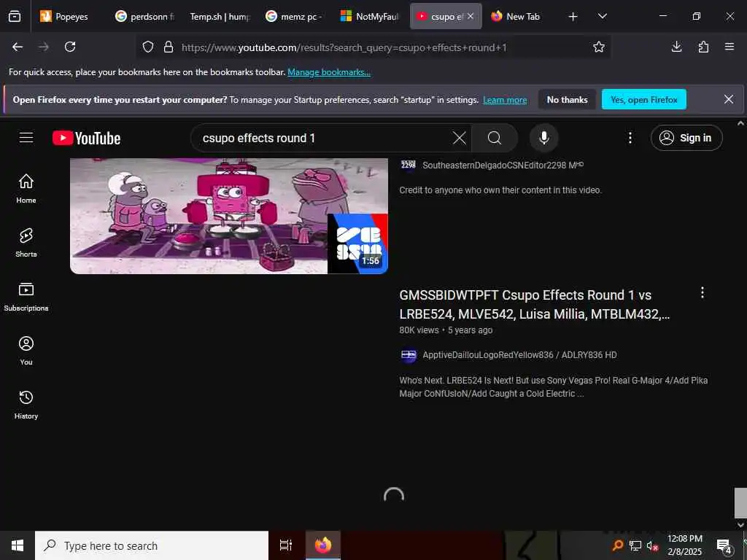747x560 pixels.
Task: Go to the YouTube logo home link
Action: click(86, 138)
